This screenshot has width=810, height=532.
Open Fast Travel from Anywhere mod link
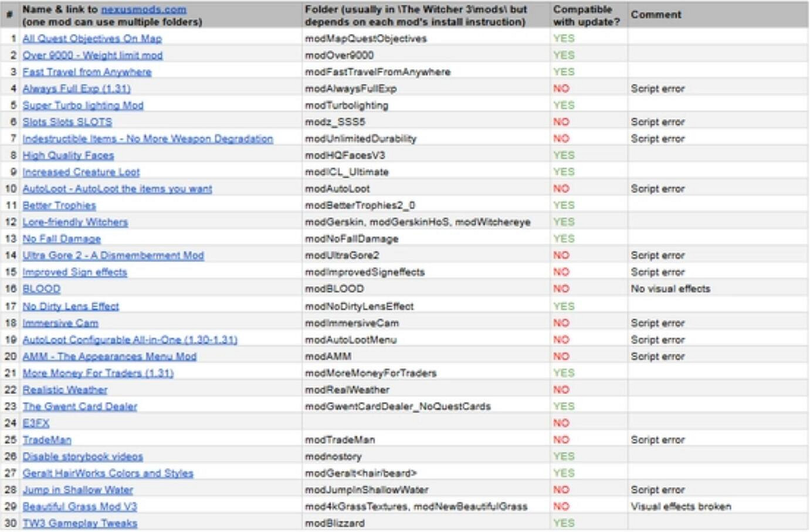(x=87, y=72)
